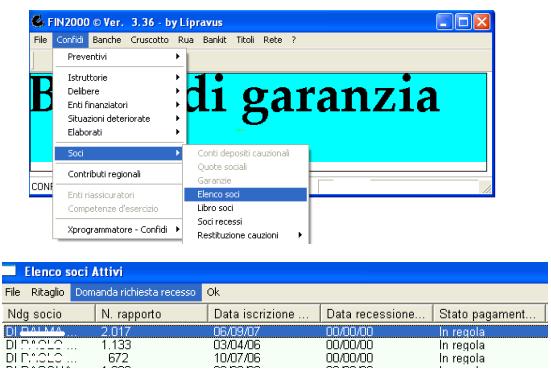
Task: Open File menu in Elenco soci Attivi
Action: click(x=13, y=292)
